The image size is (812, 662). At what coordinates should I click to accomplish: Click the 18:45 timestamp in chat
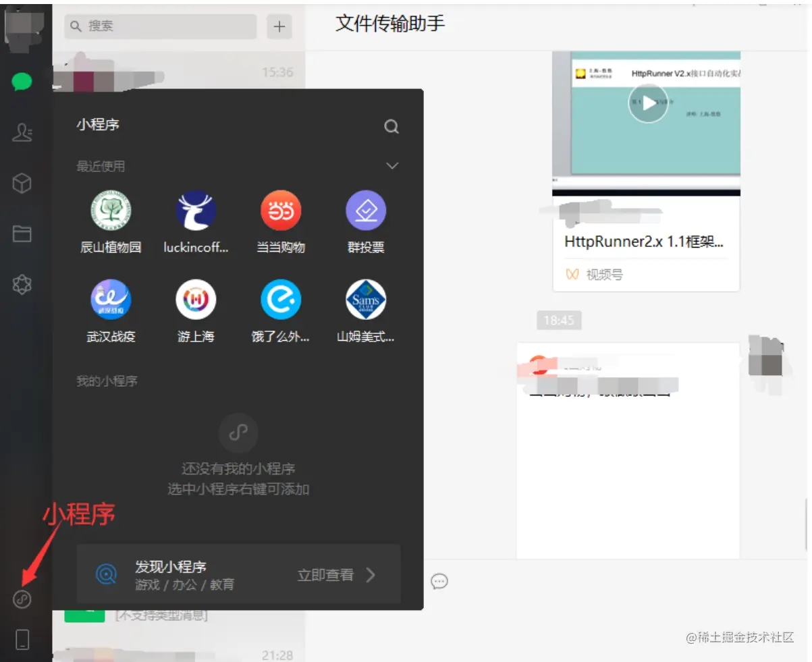[559, 320]
